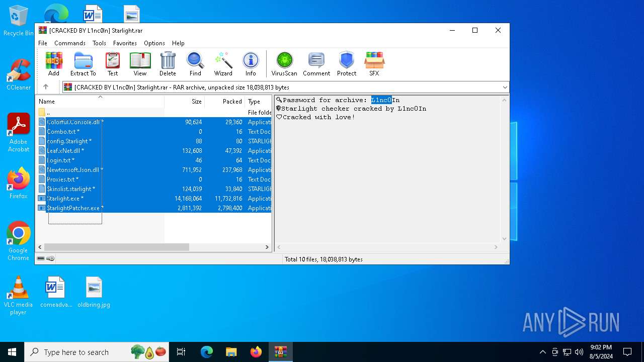Image resolution: width=644 pixels, height=362 pixels.
Task: Click the taskbar search box
Action: click(x=98, y=352)
